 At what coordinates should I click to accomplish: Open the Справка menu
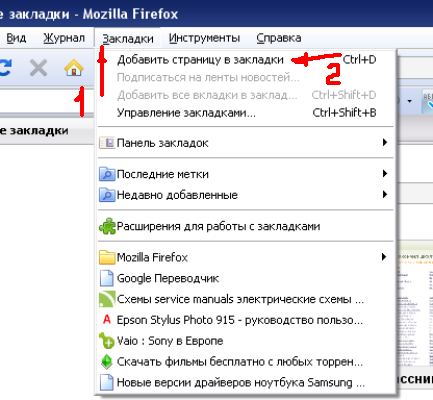[x=279, y=38]
